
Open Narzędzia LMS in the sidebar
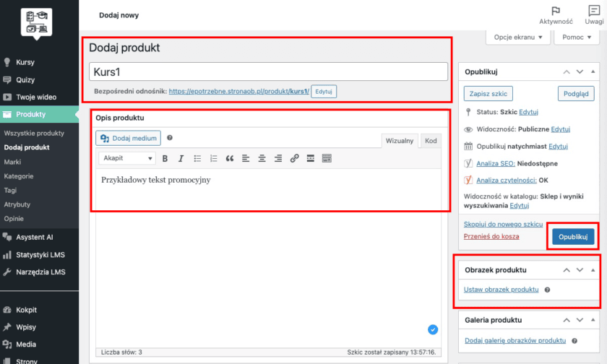(x=39, y=272)
